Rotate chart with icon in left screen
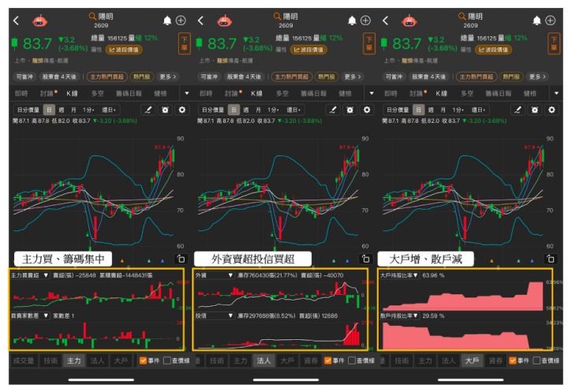This screenshot has width=568, height=392. [x=181, y=259]
